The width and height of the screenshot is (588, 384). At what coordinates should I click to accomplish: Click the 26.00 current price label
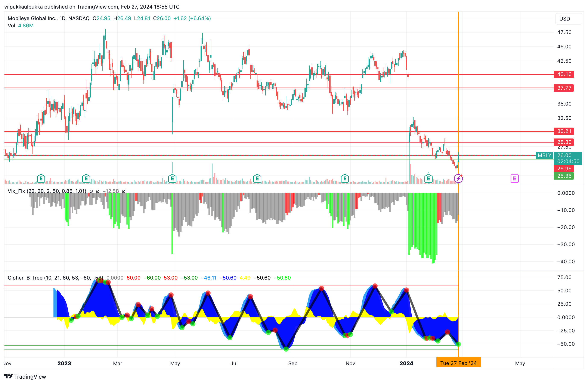coord(564,155)
